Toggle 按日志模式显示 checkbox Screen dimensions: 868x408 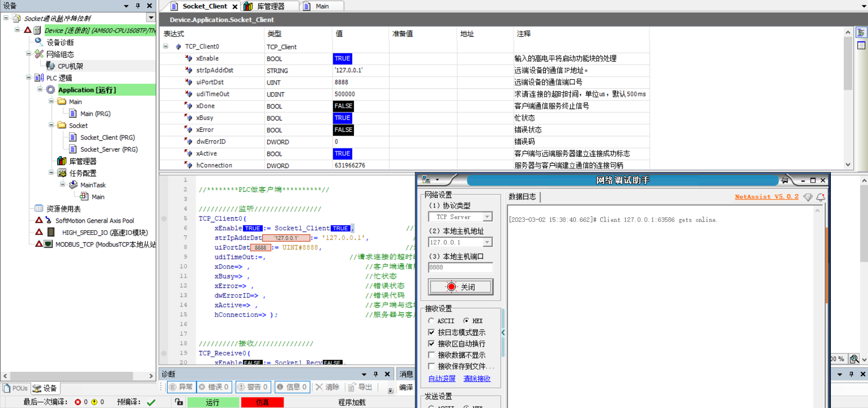(x=431, y=332)
